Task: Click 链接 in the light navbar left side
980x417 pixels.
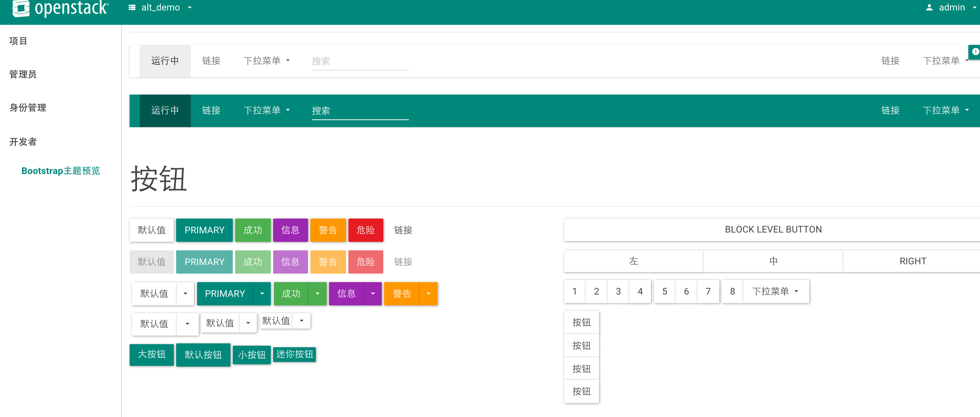Action: pos(211,61)
